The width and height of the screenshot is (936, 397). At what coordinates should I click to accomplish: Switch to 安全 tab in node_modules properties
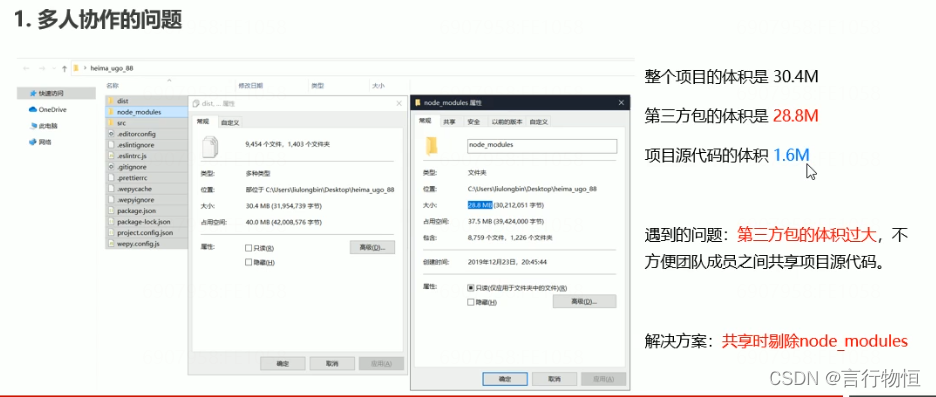pyautogui.click(x=474, y=122)
